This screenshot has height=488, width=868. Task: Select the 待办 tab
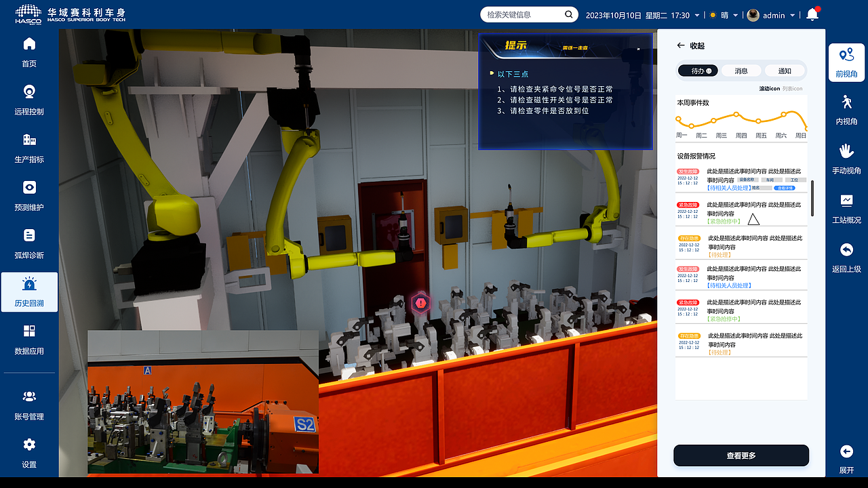point(698,70)
